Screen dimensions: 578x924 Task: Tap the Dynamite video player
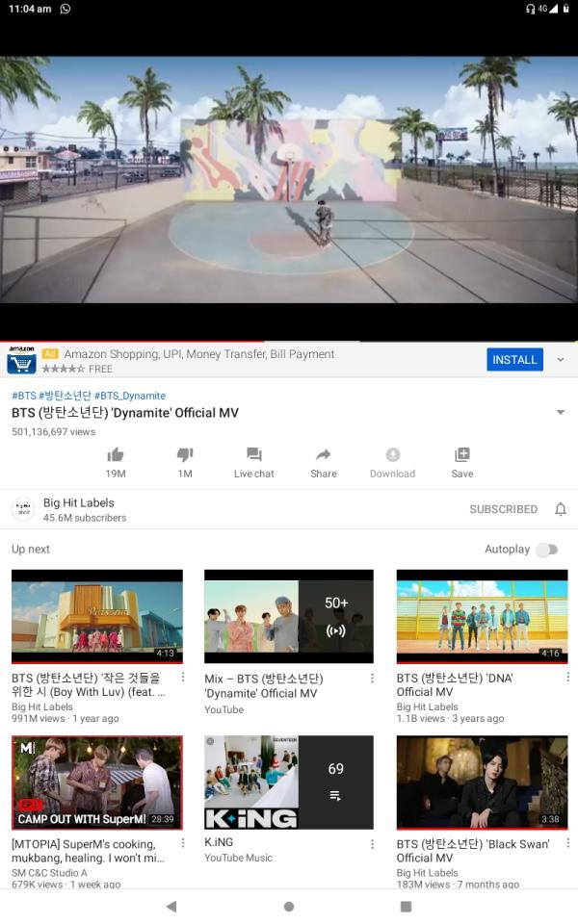pos(289,180)
